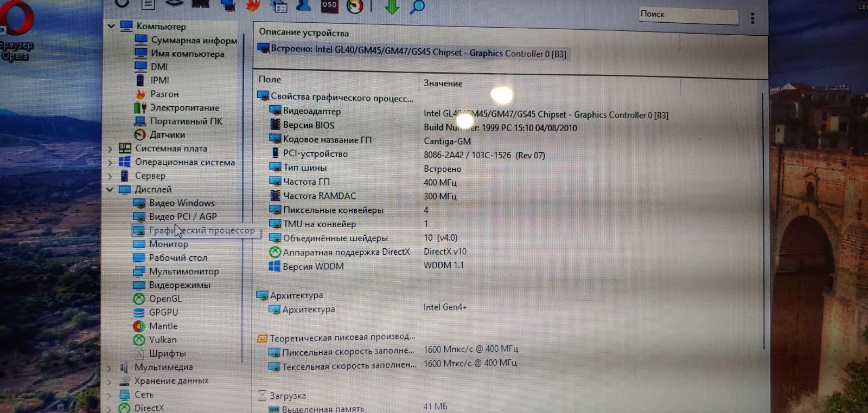Screen dimensions: 868x413
Task: Expand the Системная плата node
Action: 110,149
